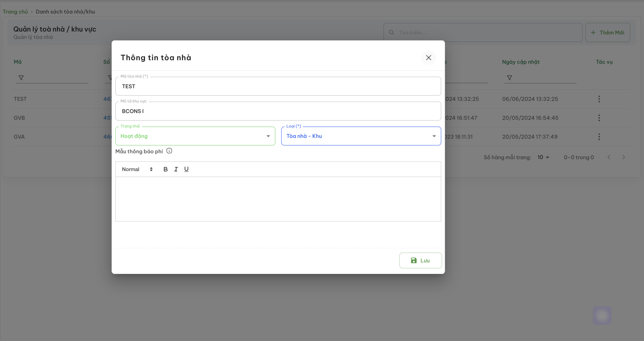Click the plus icon in Thêm Mới

point(593,33)
